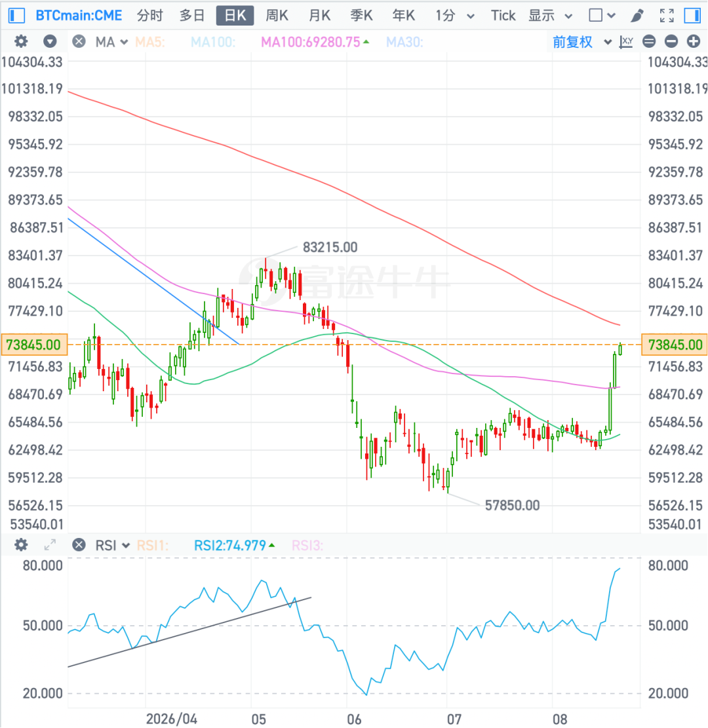Toggle the MA5 line visibility
Image resolution: width=708 pixels, height=728 pixels.
tap(149, 42)
